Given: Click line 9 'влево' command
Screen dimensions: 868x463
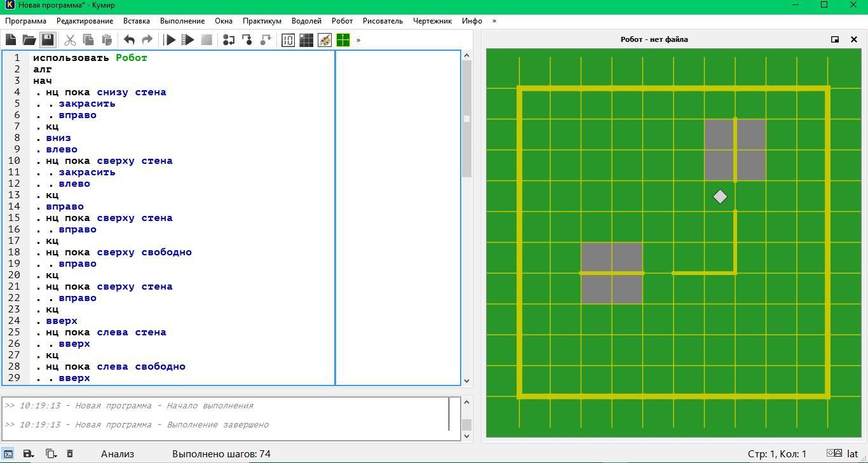Looking at the screenshot, I should [x=62, y=149].
